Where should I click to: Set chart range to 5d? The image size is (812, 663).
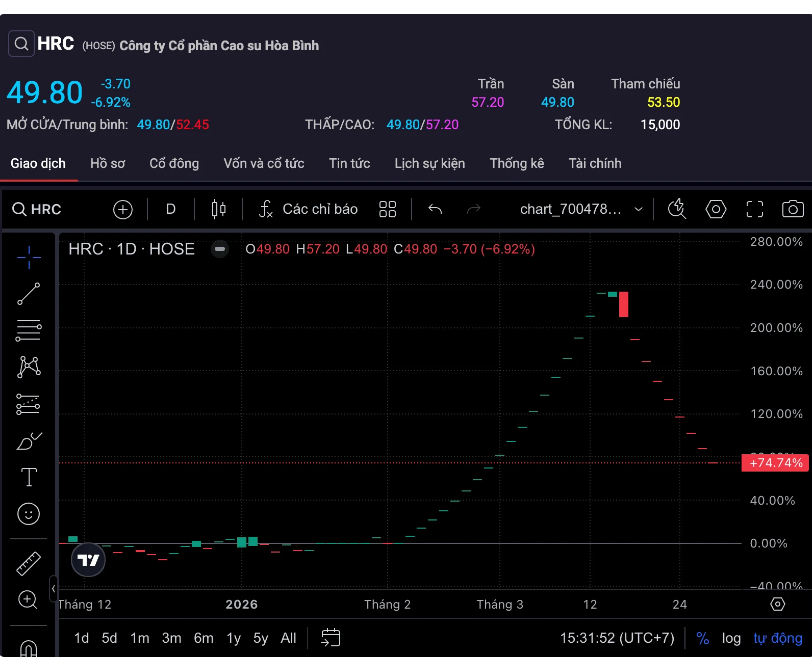109,638
